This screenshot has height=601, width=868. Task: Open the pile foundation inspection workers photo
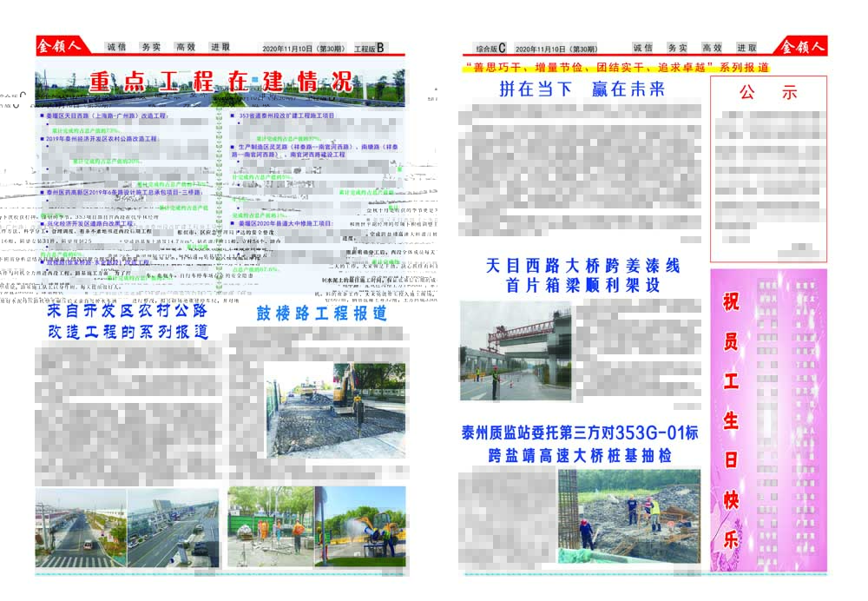[628, 516]
